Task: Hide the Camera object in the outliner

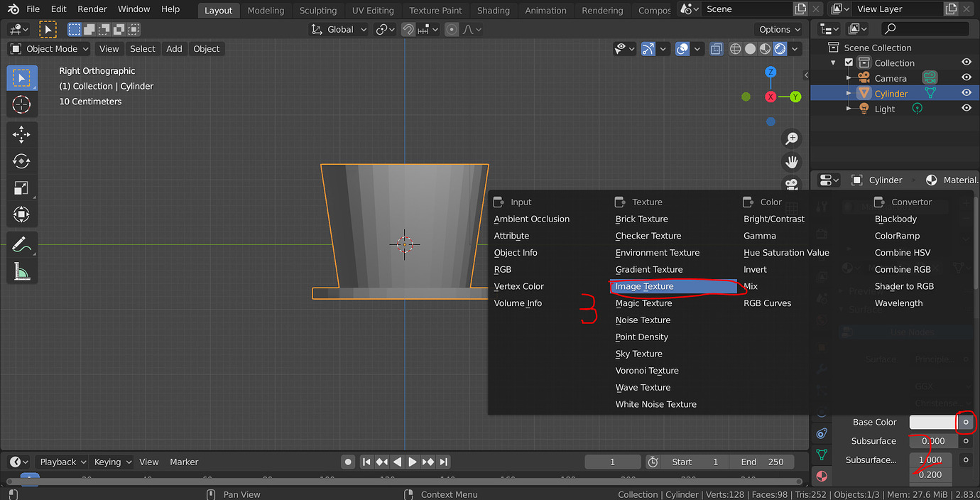Action: point(966,78)
